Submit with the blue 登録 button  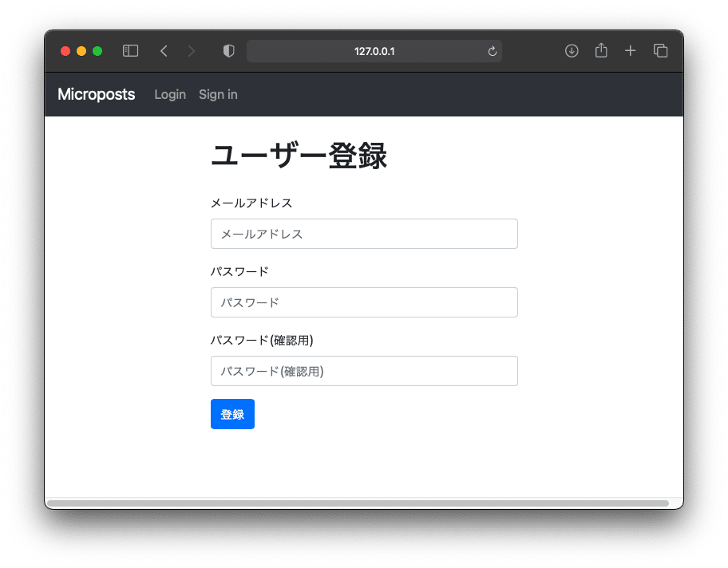(x=232, y=414)
